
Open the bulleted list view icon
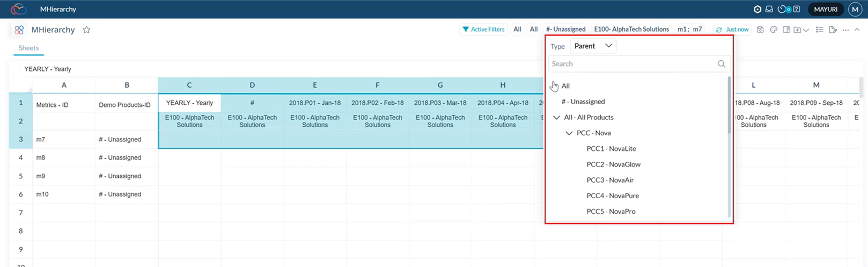tap(819, 30)
